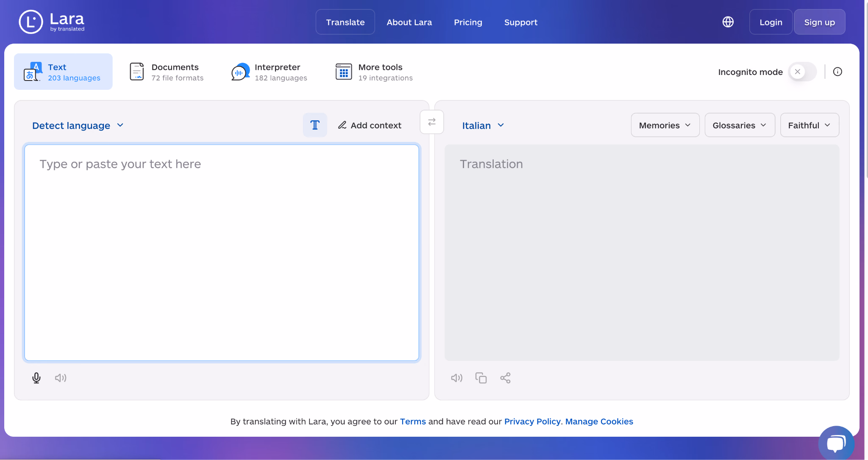Change the Faithful translation style dropdown

[x=810, y=125]
